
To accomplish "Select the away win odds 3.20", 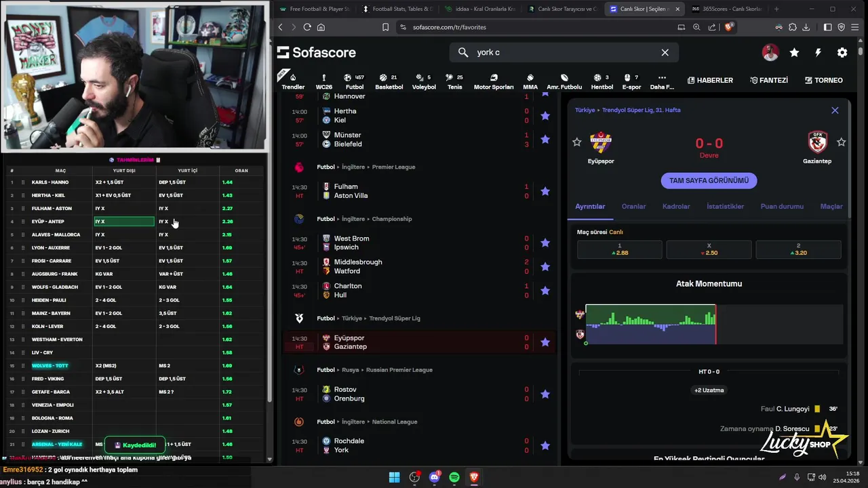I will point(798,249).
